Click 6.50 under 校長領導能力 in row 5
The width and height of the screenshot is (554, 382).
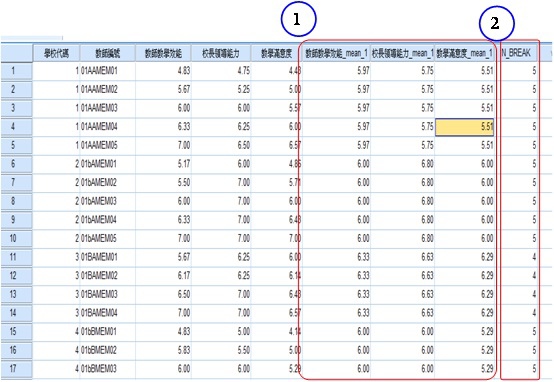coord(221,146)
